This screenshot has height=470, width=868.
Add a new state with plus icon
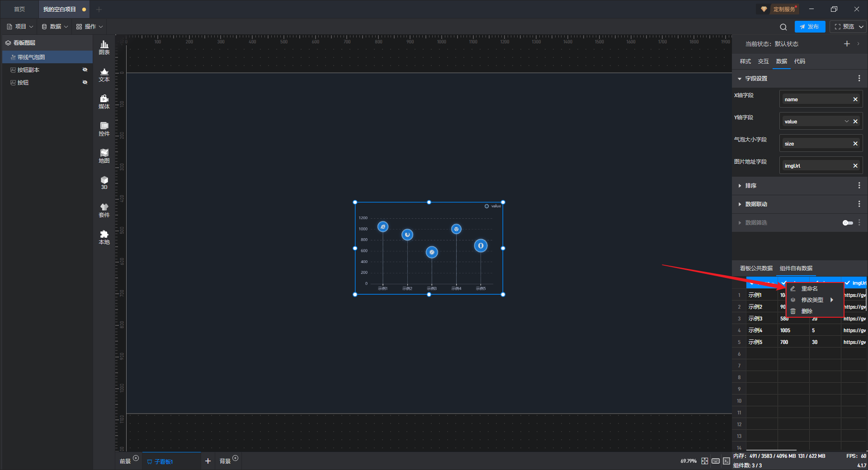click(847, 44)
